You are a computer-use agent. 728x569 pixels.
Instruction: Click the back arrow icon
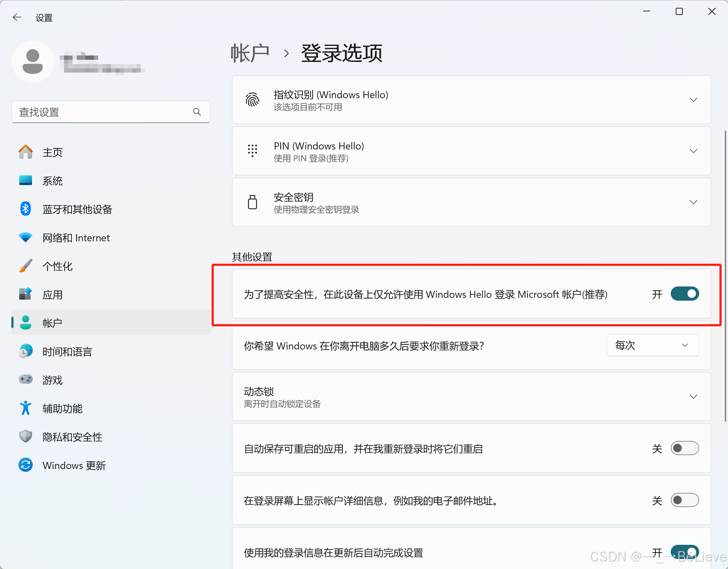(x=17, y=17)
